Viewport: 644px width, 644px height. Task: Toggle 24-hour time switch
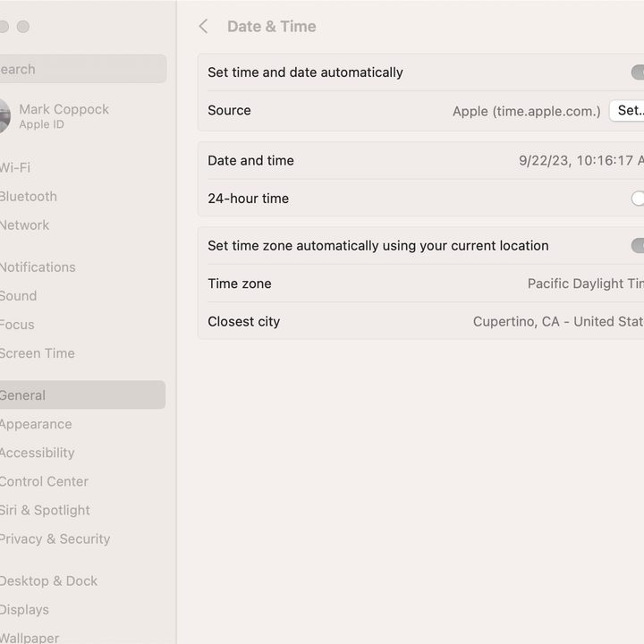point(638,199)
